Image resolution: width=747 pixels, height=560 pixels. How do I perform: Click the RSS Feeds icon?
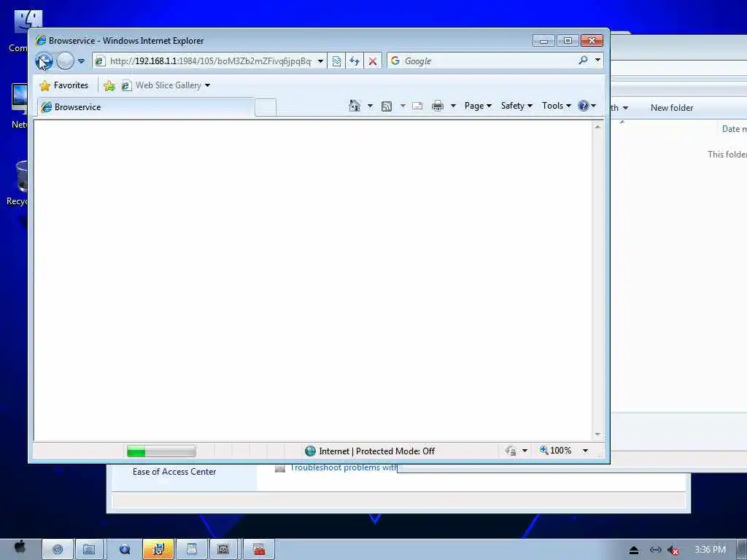(387, 106)
